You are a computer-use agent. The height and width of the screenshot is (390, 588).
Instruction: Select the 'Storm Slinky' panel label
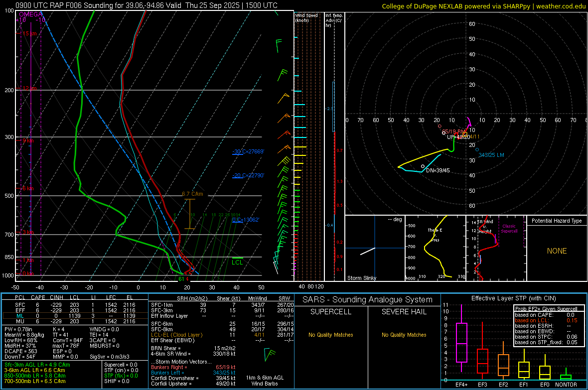361,278
